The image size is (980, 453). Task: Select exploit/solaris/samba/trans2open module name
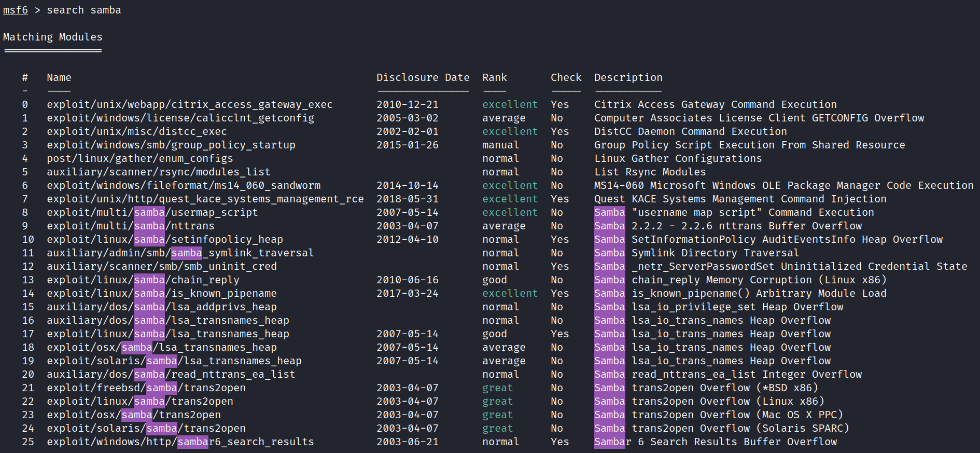click(x=146, y=428)
